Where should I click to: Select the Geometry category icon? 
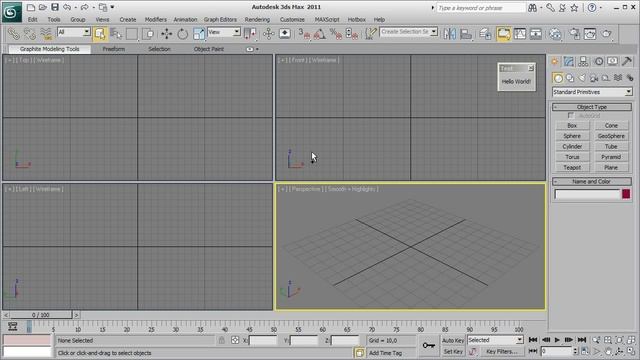[x=558, y=78]
